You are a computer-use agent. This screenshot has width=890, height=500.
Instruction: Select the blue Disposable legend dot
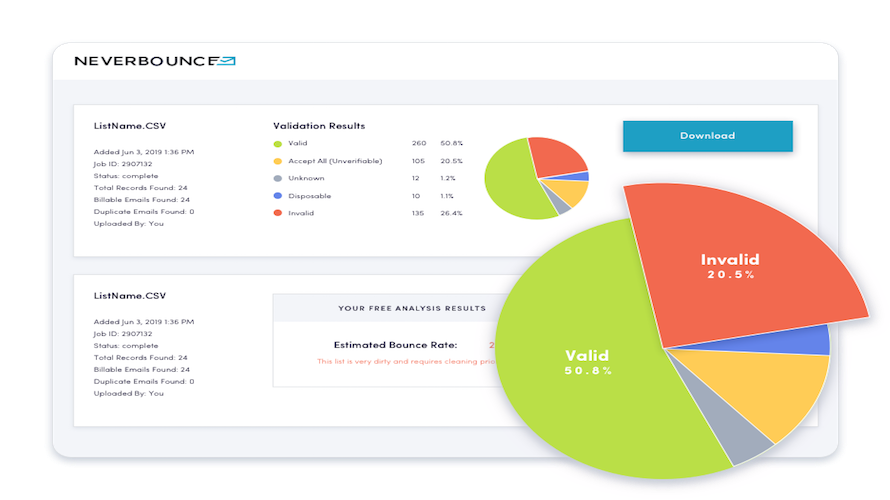click(x=278, y=196)
